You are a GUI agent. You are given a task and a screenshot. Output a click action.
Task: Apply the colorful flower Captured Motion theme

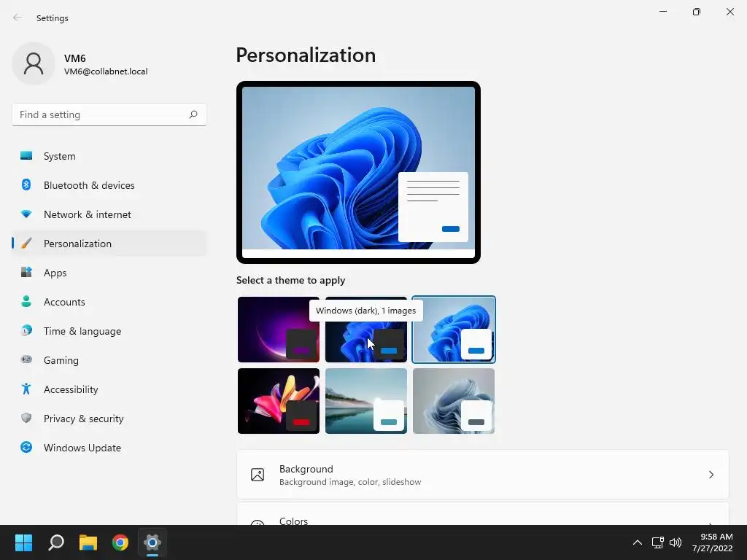coord(278,401)
